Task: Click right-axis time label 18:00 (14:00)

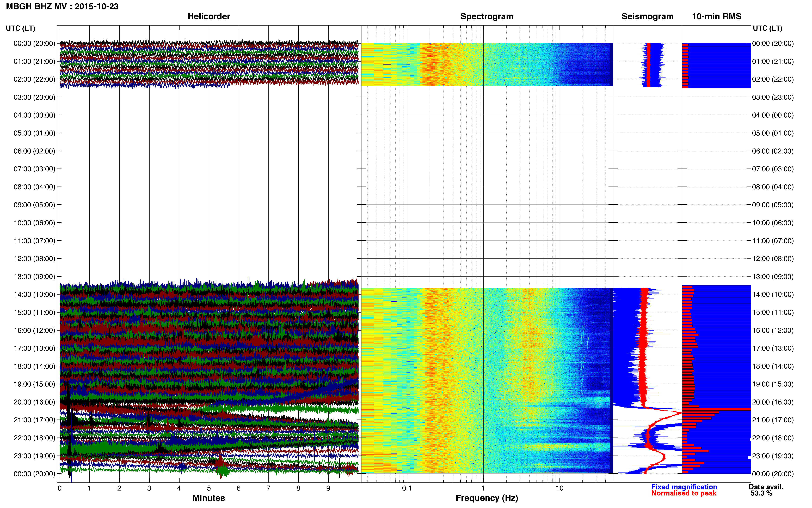Action: click(773, 366)
